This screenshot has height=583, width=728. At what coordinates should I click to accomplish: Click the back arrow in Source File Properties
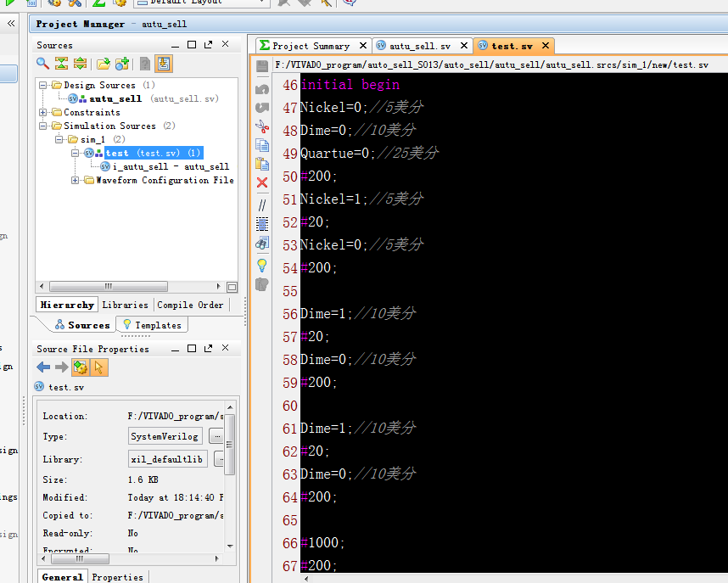click(43, 367)
